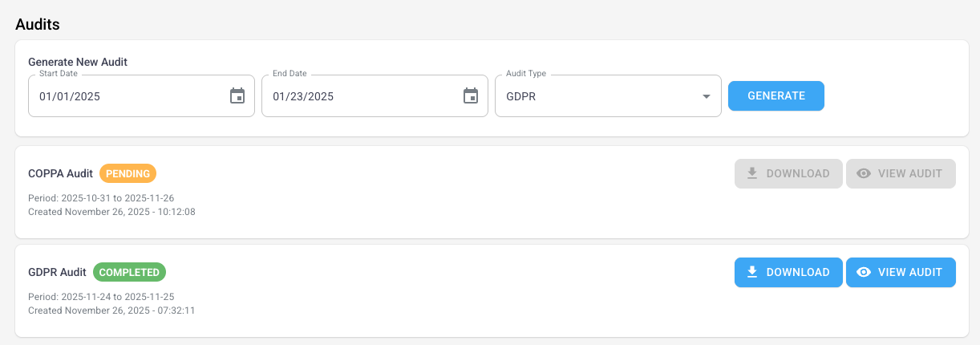Expand the Audit Type dropdown arrow
980x345 pixels.
pos(707,96)
